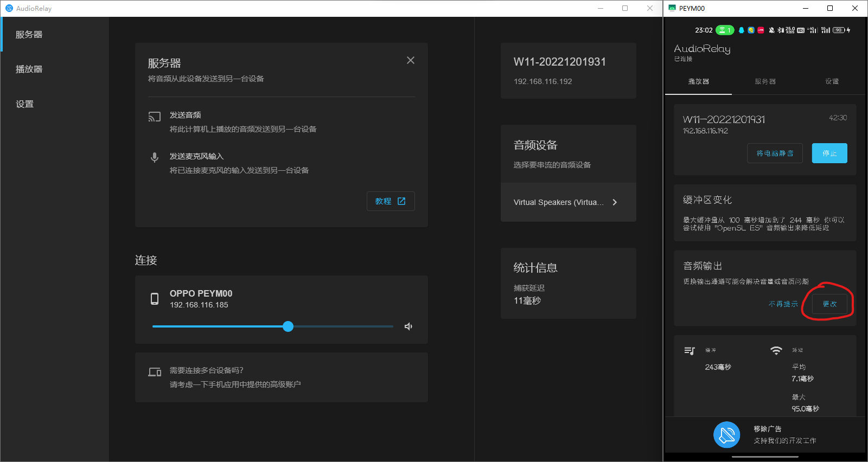Click the 更改 button under 音频输出
Image resolution: width=868 pixels, height=462 pixels.
point(829,304)
